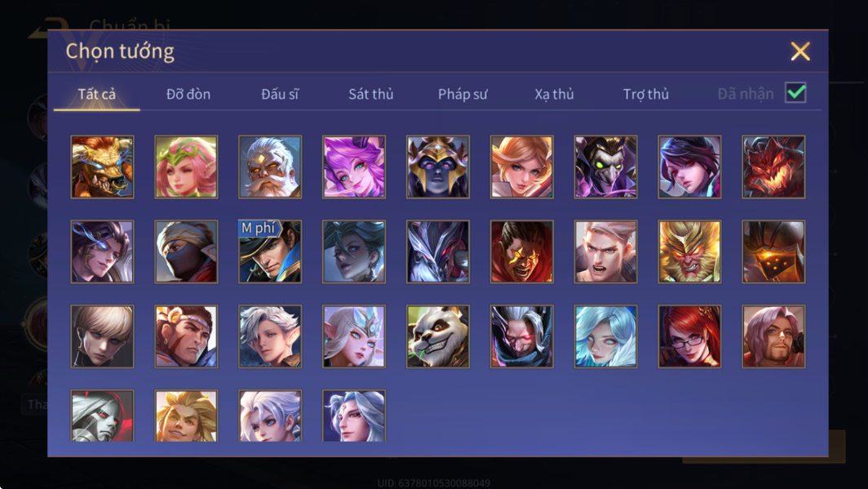Select the red demon hero portrait

tap(773, 167)
